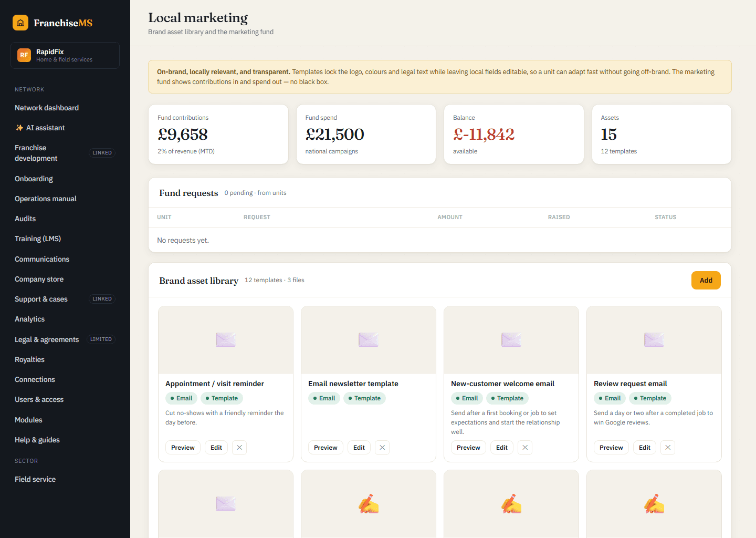The height and width of the screenshot is (538, 756).
Task: Edit the Email newsletter template
Action: point(359,448)
